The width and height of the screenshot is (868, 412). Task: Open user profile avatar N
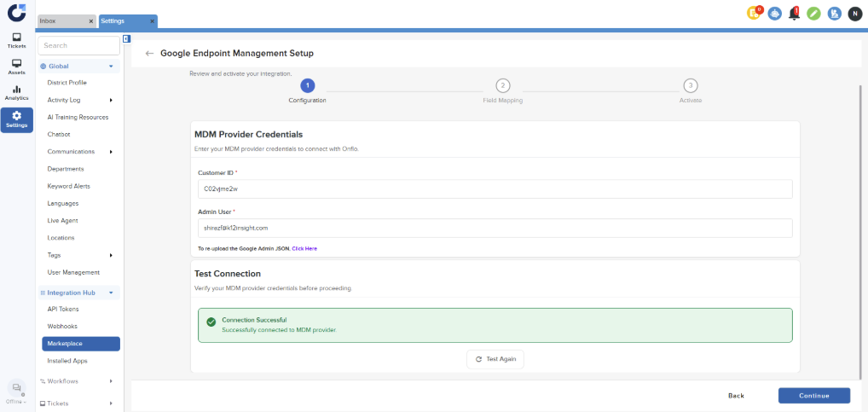tap(854, 13)
